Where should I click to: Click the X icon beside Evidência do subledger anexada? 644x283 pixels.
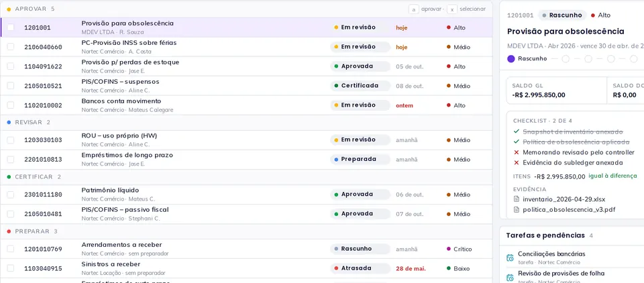[517, 163]
